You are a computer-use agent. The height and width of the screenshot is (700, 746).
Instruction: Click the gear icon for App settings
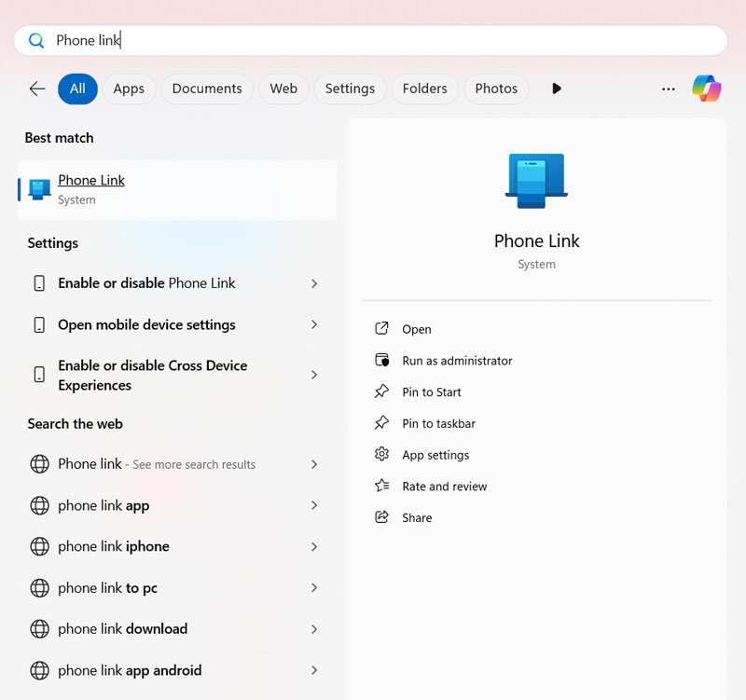381,454
